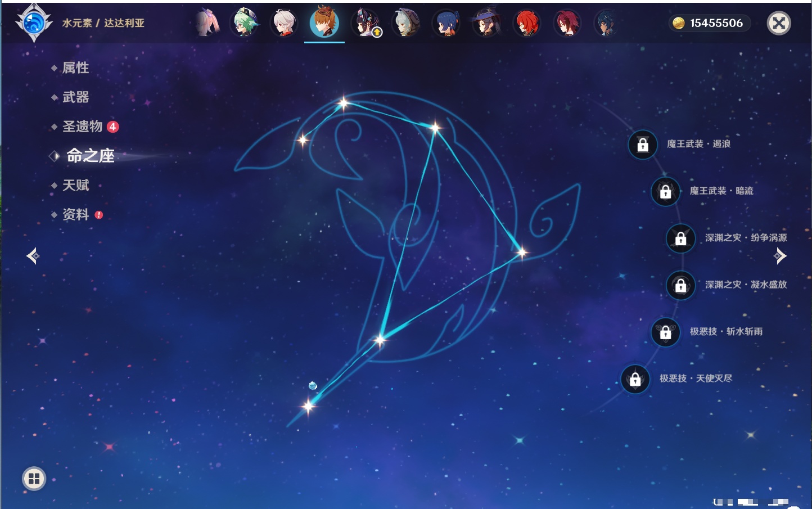Click the lock icon for 深渊之灾·纷争涡源
Viewport: 812px width, 509px height.
680,238
